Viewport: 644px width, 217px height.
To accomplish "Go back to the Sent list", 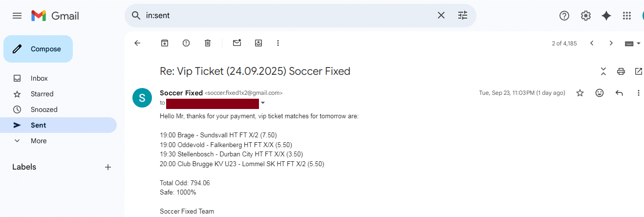I will tap(137, 43).
